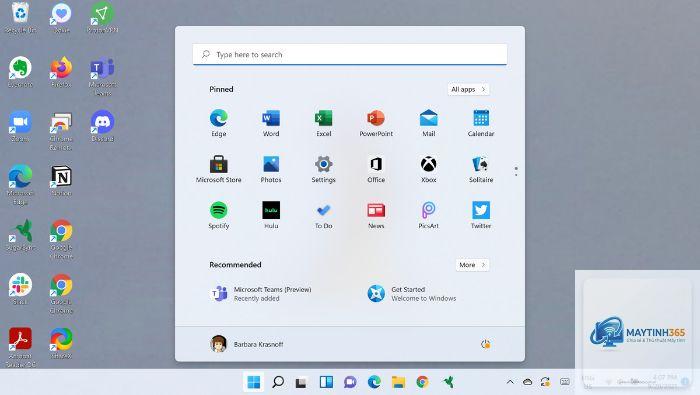Click the Start button on the taskbar

(x=254, y=382)
